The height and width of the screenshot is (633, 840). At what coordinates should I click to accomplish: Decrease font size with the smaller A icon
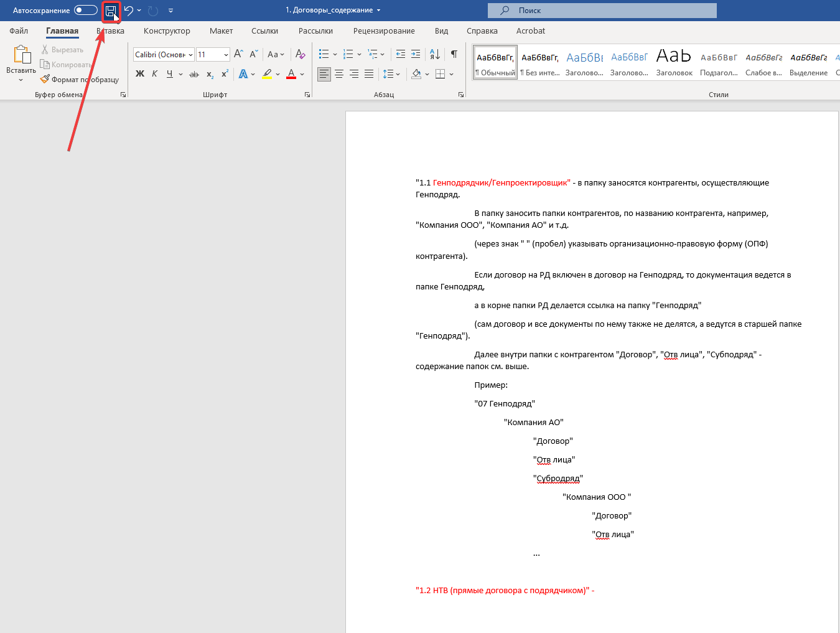[x=253, y=55]
